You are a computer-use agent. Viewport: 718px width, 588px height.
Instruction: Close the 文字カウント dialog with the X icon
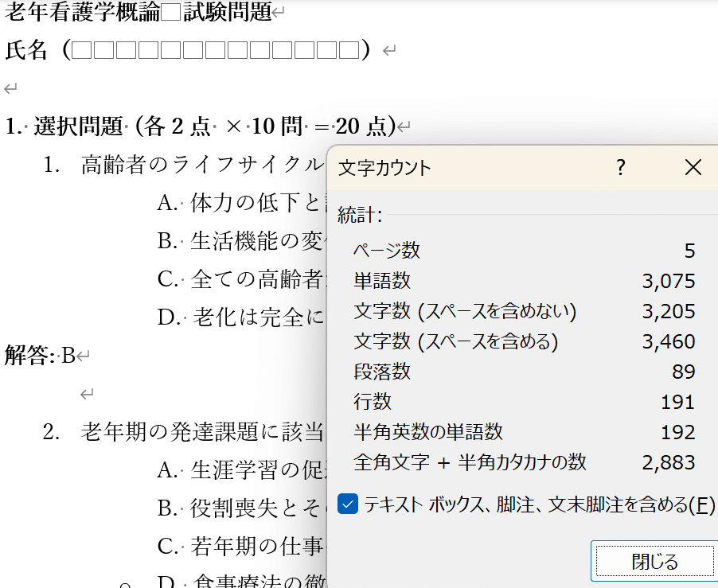(x=692, y=167)
